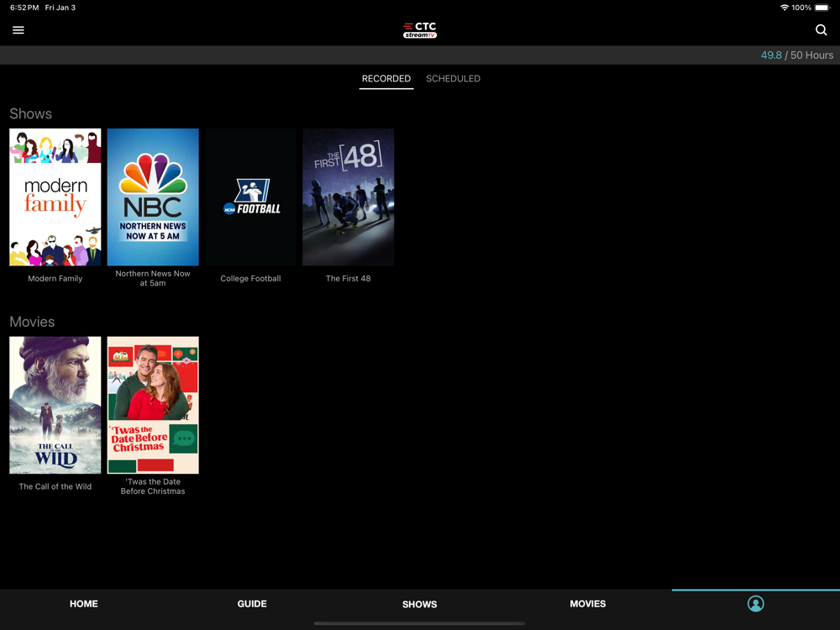Go to the Home tab

83,604
